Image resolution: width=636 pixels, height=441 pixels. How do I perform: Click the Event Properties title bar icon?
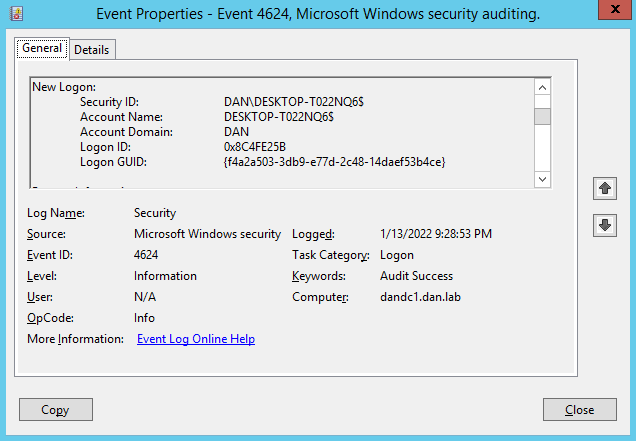tap(12, 13)
